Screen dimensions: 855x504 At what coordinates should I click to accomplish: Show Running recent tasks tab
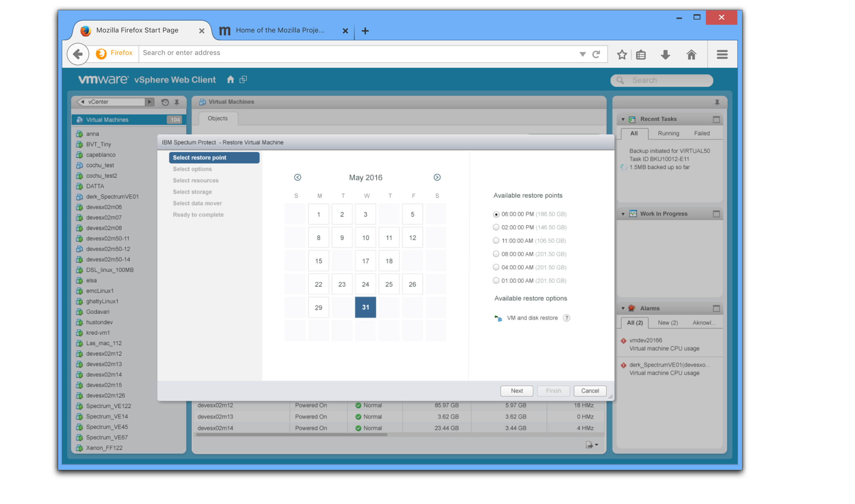[669, 134]
